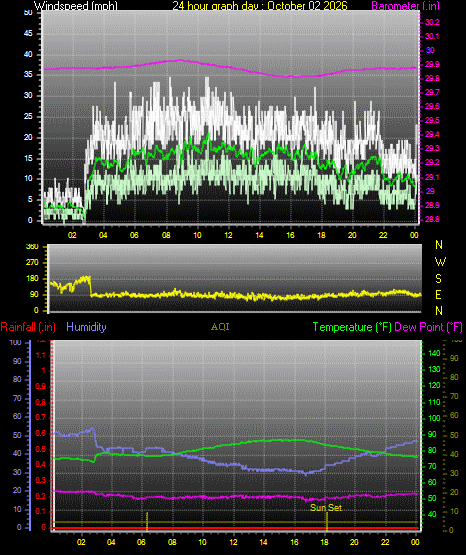Click the "25" windspeed axis value
The width and height of the screenshot is (466, 555).
pos(28,116)
